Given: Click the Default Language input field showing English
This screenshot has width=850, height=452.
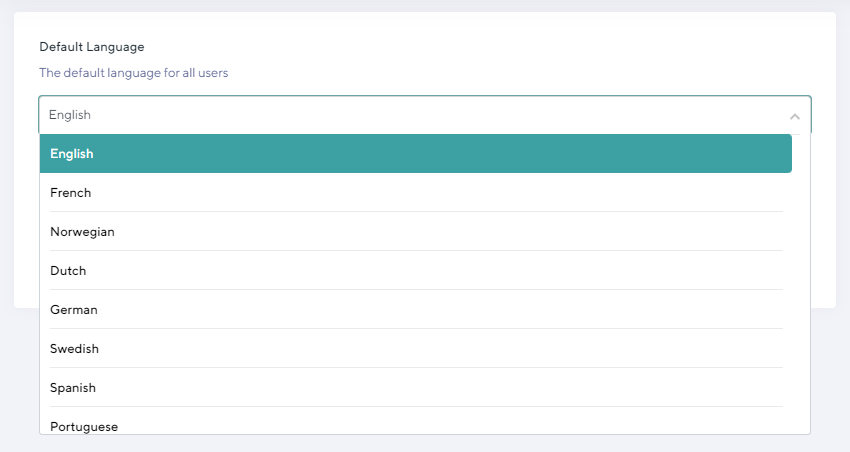Looking at the screenshot, I should pyautogui.click(x=424, y=115).
